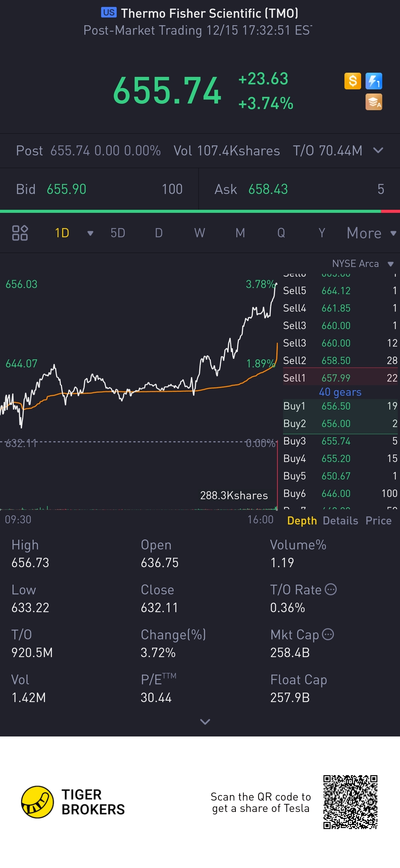Tap Scan the QR code promo text
This screenshot has height=868, width=400.
(x=260, y=802)
